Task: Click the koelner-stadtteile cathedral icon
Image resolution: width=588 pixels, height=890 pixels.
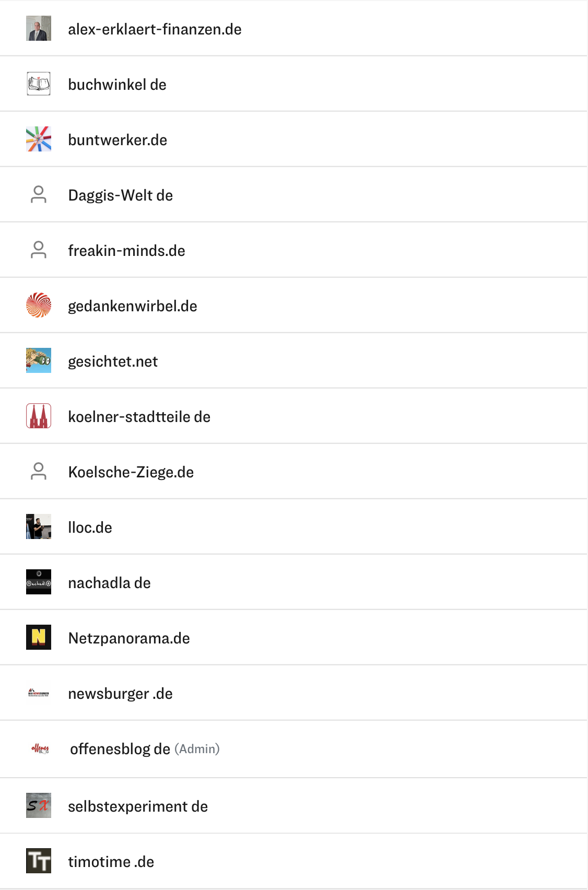Action: coord(39,416)
